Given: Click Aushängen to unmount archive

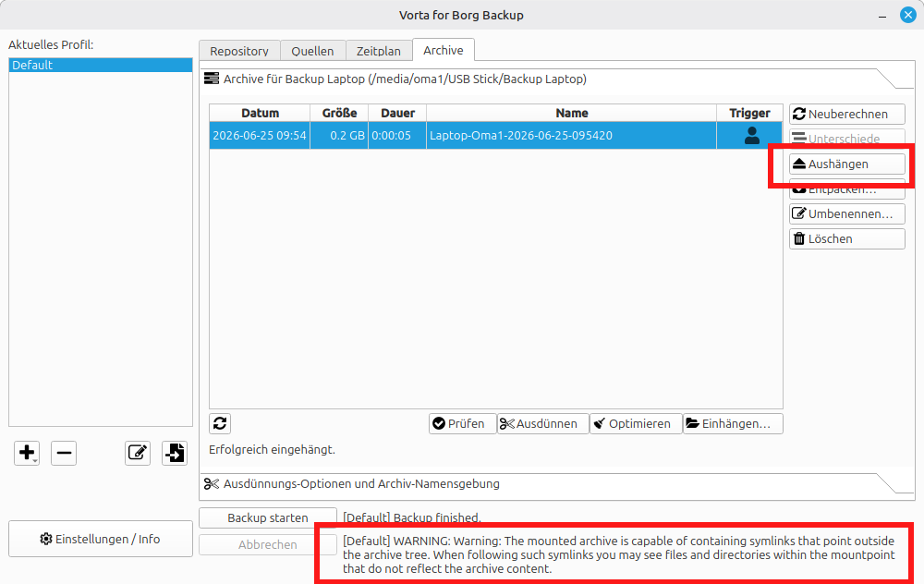Looking at the screenshot, I should pos(846,164).
